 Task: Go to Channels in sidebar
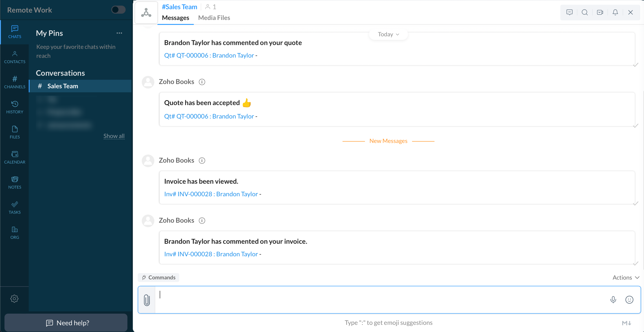15,82
